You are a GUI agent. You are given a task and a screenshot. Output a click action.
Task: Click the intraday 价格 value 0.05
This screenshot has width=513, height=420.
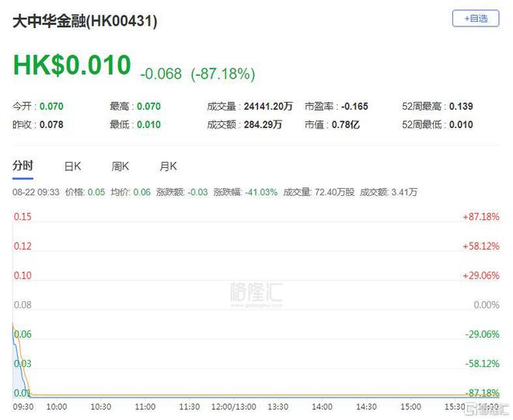click(x=96, y=192)
